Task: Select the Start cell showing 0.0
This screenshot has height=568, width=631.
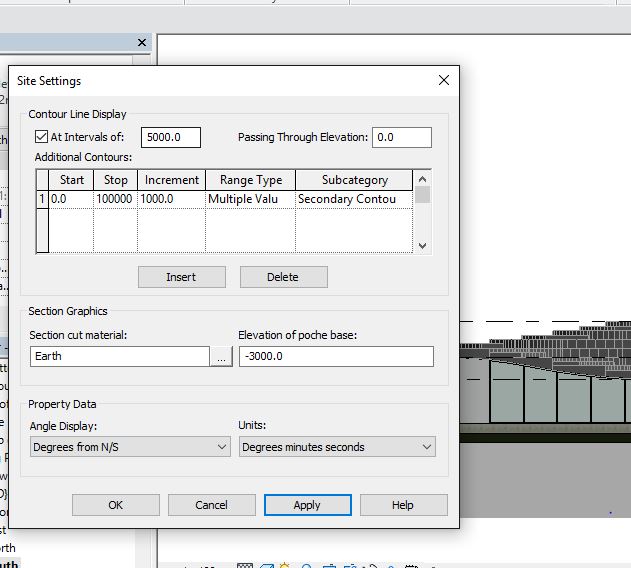Action: tap(71, 199)
